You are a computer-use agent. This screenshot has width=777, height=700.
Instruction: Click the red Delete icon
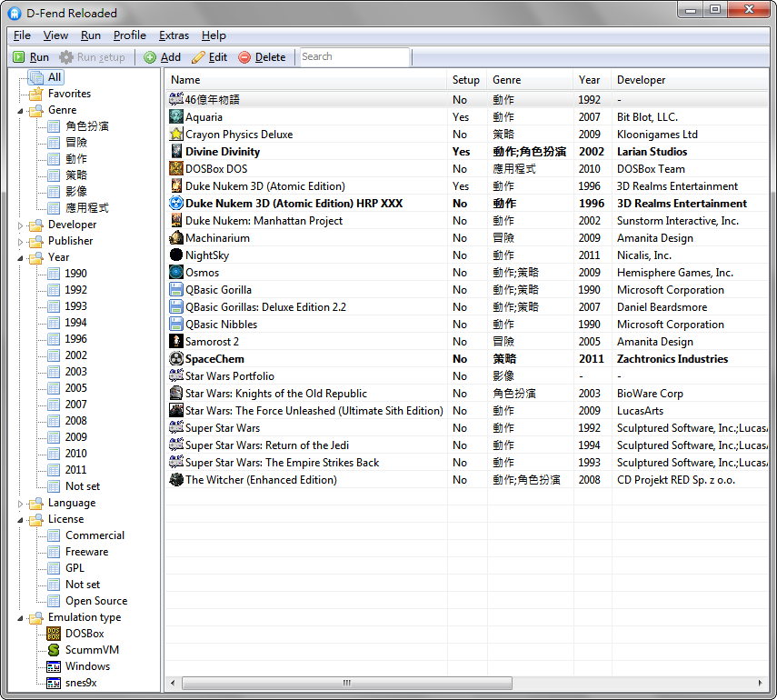click(244, 57)
